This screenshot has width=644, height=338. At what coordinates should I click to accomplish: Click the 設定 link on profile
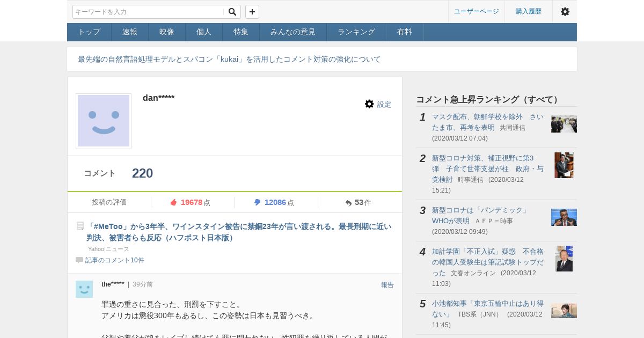coord(384,105)
